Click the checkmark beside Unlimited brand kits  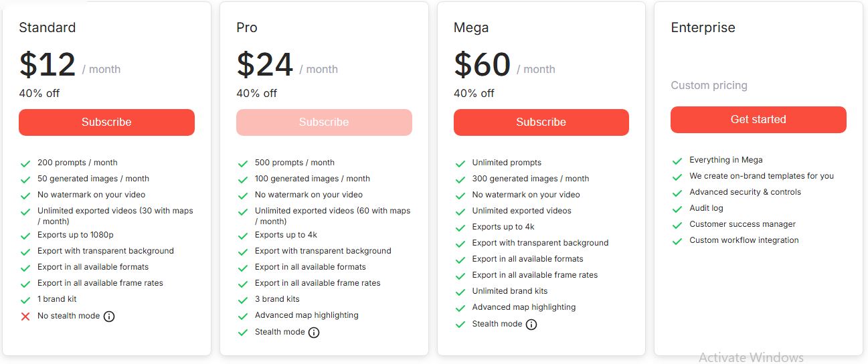[x=460, y=292]
